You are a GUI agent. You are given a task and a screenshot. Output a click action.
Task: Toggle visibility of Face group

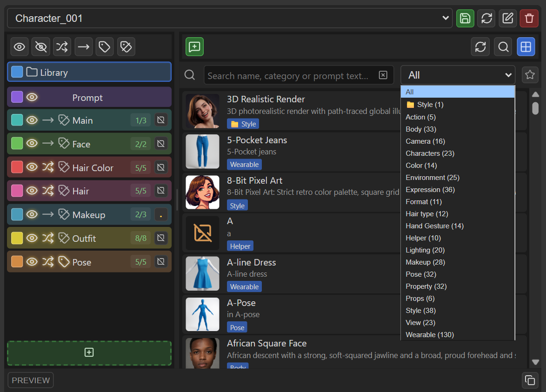[32, 143]
